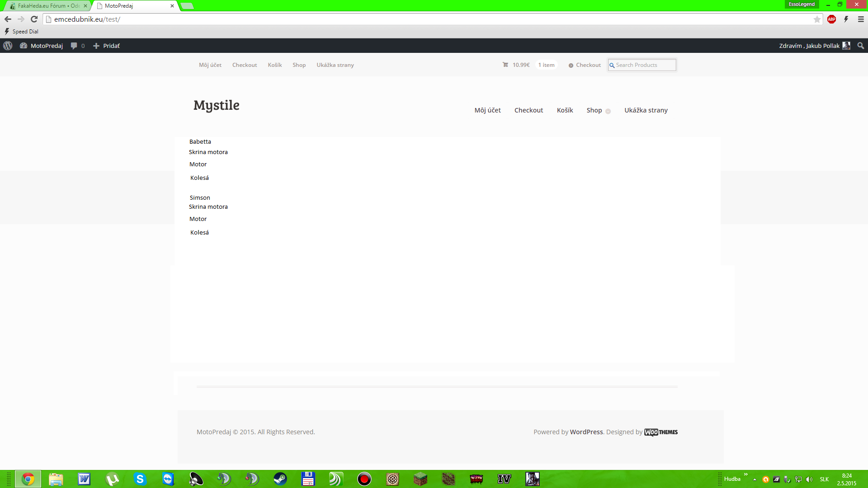
Task: Click the Babetta category link
Action: [200, 141]
